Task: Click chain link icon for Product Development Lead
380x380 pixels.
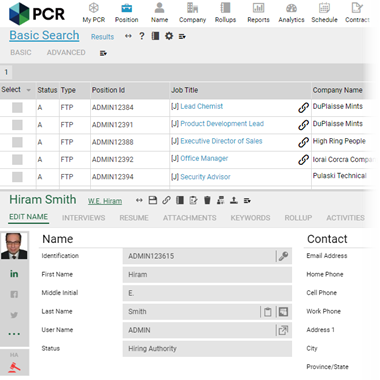Action: [x=303, y=125]
